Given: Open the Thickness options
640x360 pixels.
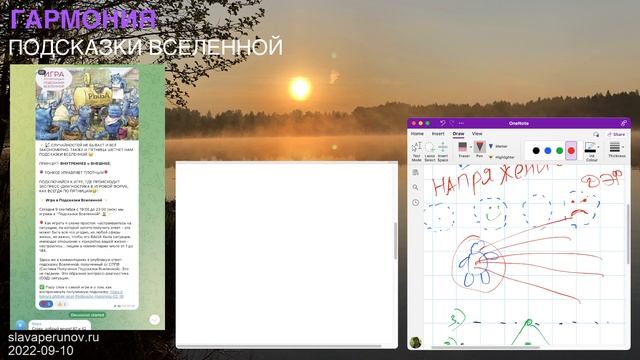Looking at the screenshot, I should tap(615, 150).
